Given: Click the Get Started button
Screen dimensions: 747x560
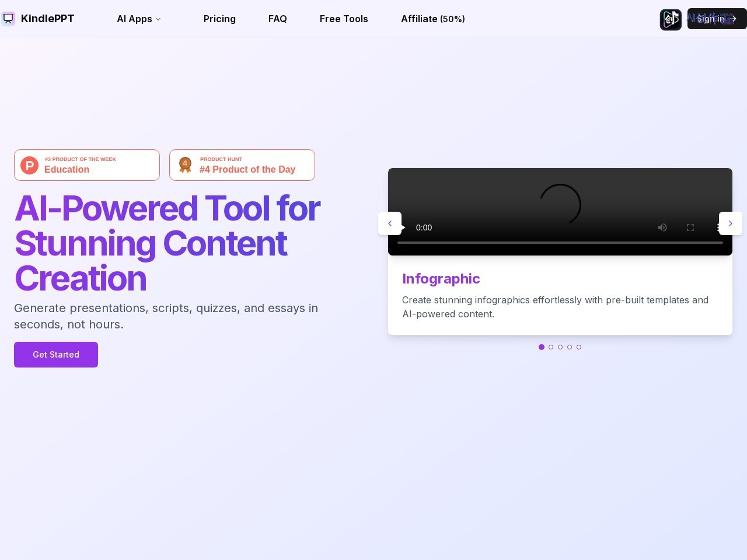Looking at the screenshot, I should point(56,355).
